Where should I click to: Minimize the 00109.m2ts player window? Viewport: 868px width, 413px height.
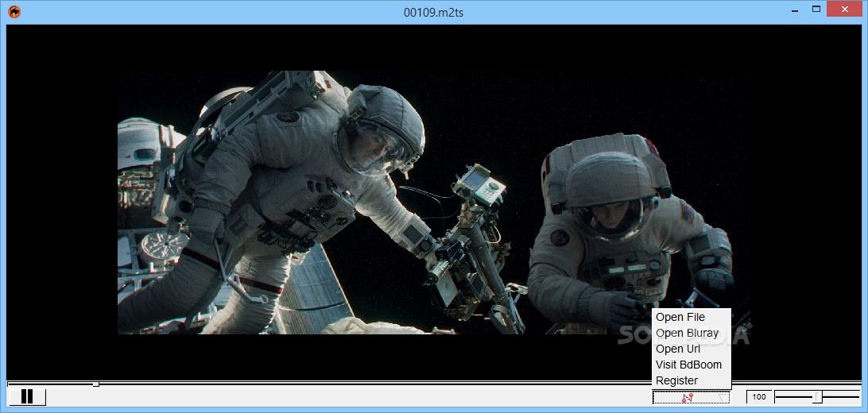click(794, 10)
